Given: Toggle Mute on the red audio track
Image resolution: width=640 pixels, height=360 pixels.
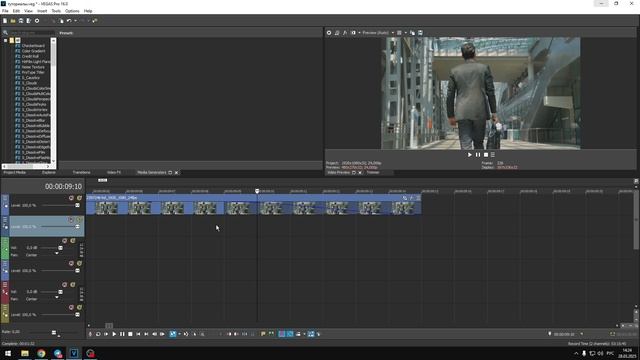Looking at the screenshot, I should (x=65, y=284).
